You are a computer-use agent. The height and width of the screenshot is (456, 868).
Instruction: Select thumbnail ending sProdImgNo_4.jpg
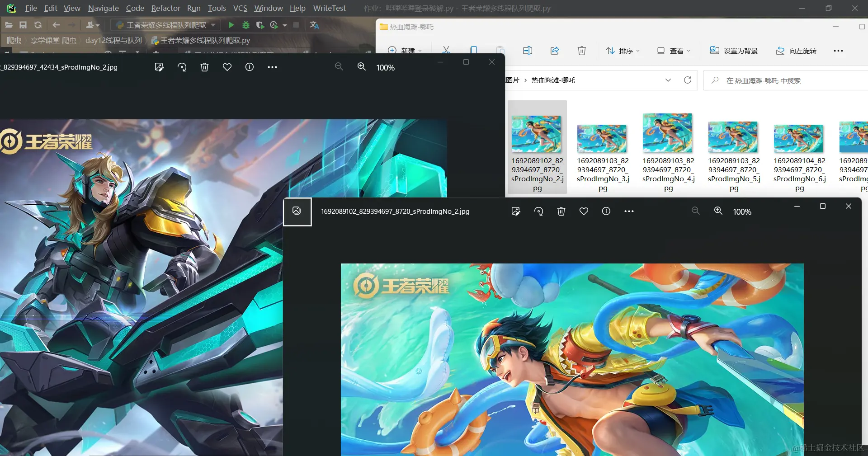pos(668,147)
